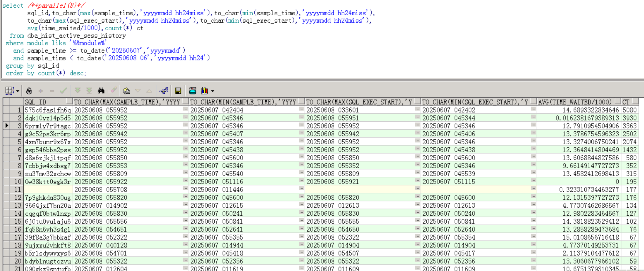Click the SQL_ID cell 7cbbjw4xdbsg7
Image resolution: width=644 pixels, height=271 pixels.
coord(48,166)
